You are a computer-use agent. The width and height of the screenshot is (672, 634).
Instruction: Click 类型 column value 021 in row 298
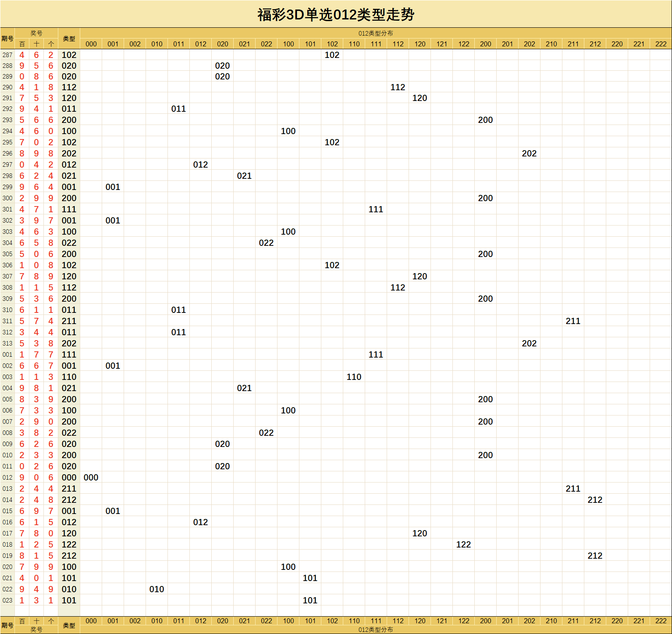pos(69,175)
